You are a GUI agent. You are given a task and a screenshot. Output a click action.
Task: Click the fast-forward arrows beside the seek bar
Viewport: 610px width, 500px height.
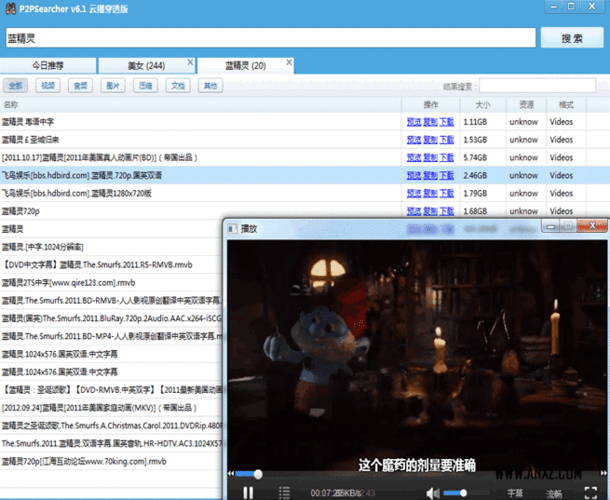tap(603, 473)
